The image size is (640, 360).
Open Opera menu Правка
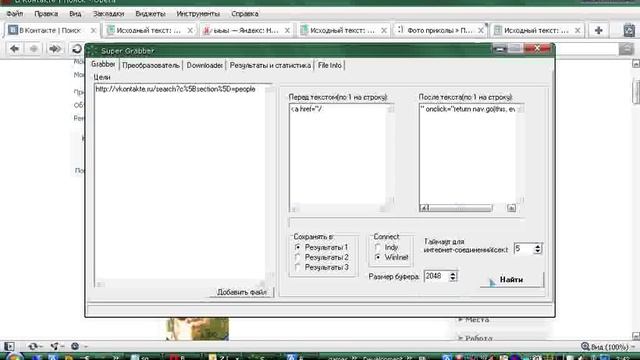[46, 14]
